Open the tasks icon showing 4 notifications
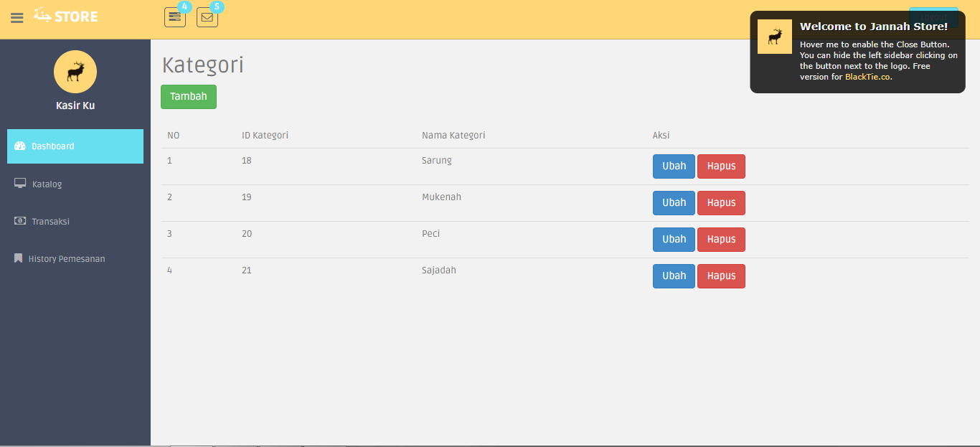 pyautogui.click(x=174, y=17)
